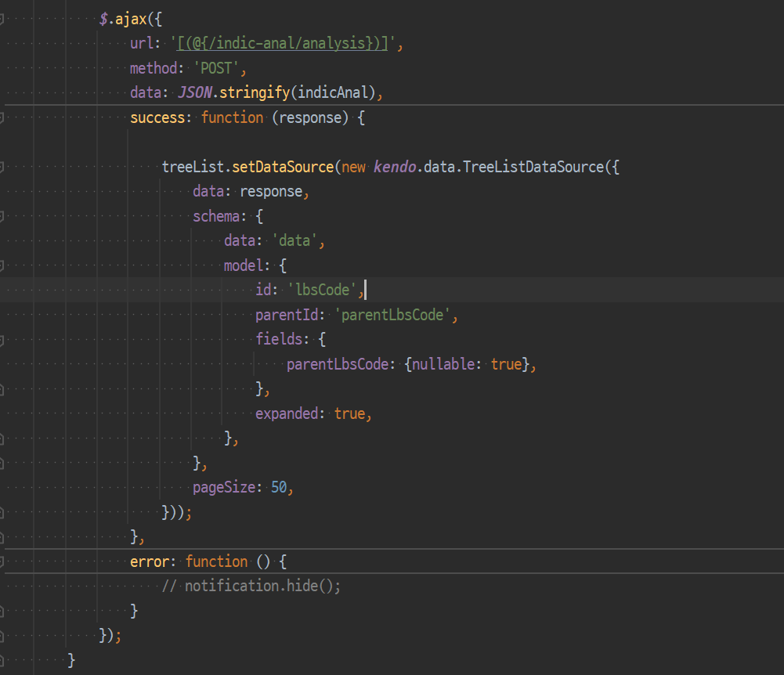Fold the 'fields: {' block in the gutter

(x=2, y=340)
